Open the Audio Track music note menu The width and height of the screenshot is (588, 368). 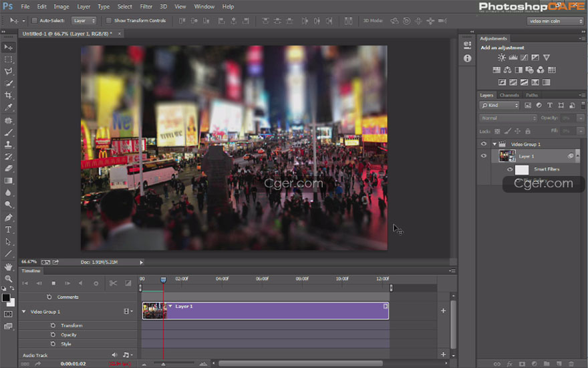coord(128,355)
